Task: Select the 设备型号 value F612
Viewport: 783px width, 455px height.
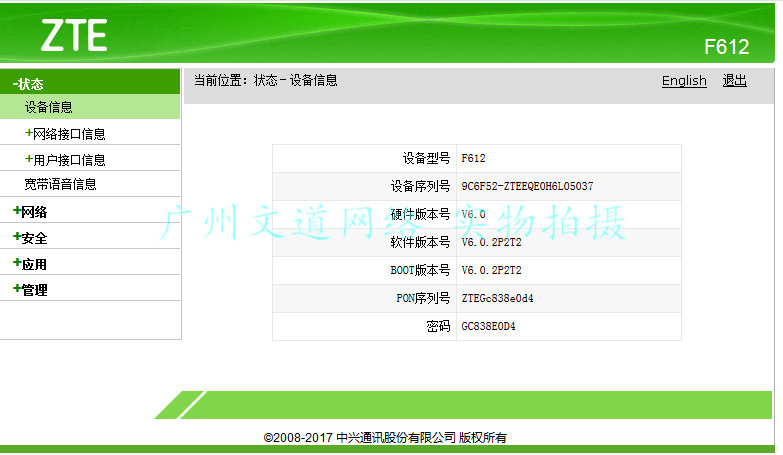Action: [x=473, y=158]
